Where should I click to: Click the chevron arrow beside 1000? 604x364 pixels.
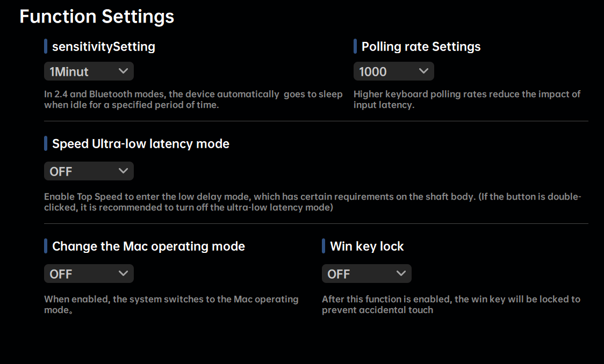click(x=423, y=71)
